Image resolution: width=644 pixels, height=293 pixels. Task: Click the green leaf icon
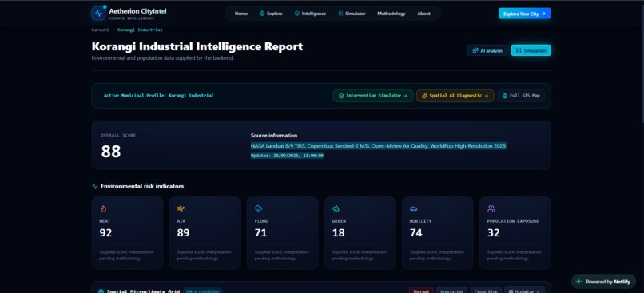pos(336,208)
